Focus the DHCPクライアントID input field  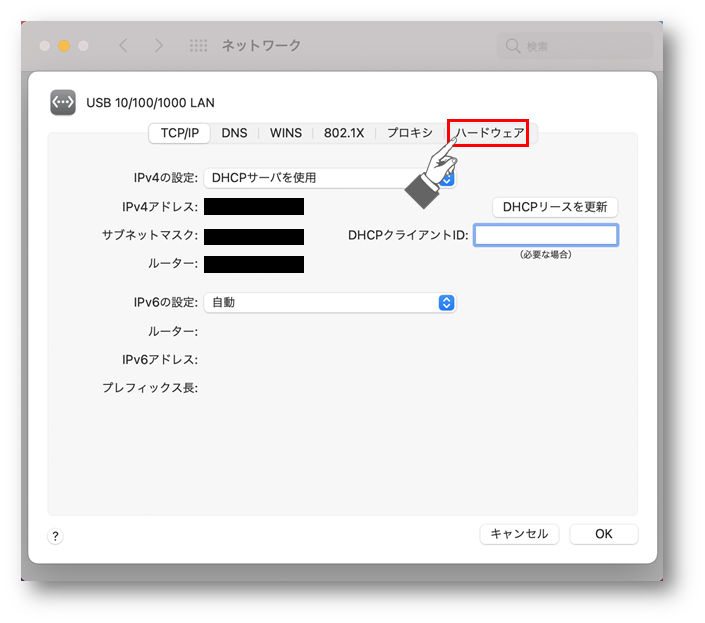click(546, 235)
